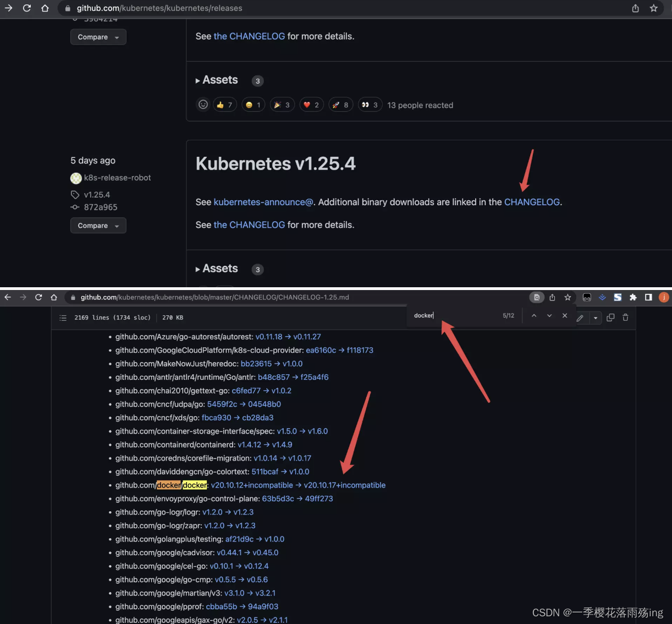Open corefile-migration v1.0.17 link
The width and height of the screenshot is (672, 624).
300,458
